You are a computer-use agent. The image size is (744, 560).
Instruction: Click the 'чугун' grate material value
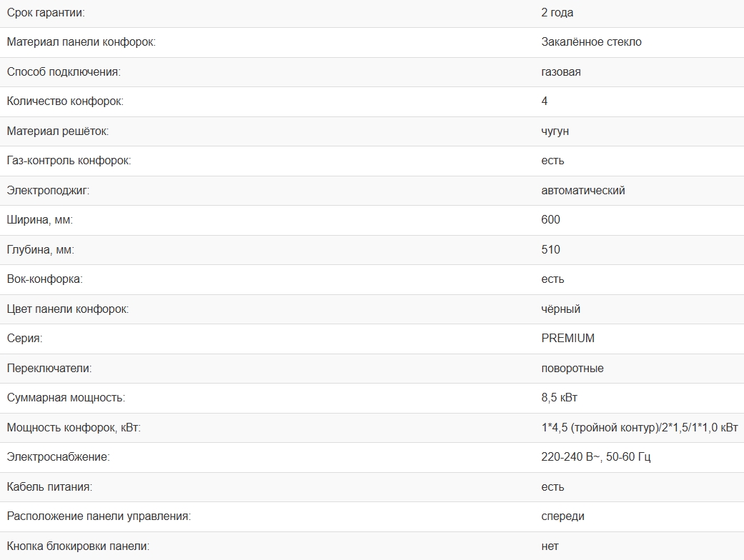point(555,131)
